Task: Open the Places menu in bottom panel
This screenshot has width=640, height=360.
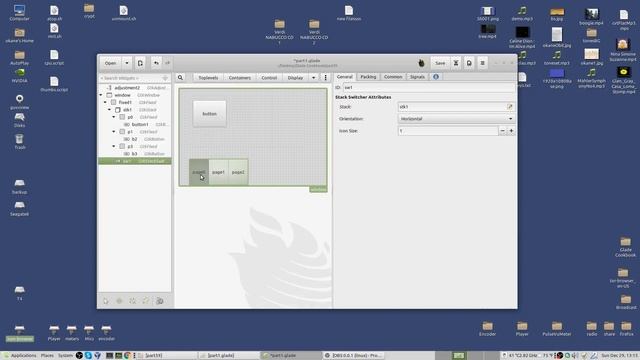Action: tap(47, 356)
